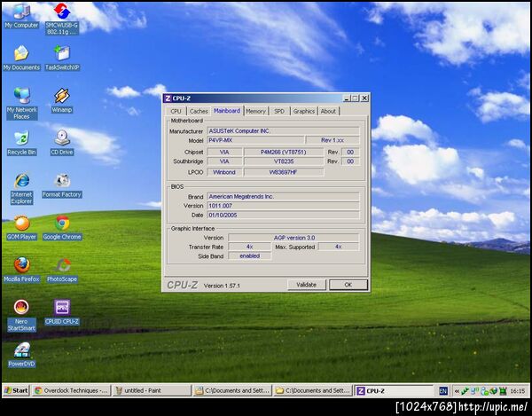Click the BIOS version 1011.007 field

283,206
